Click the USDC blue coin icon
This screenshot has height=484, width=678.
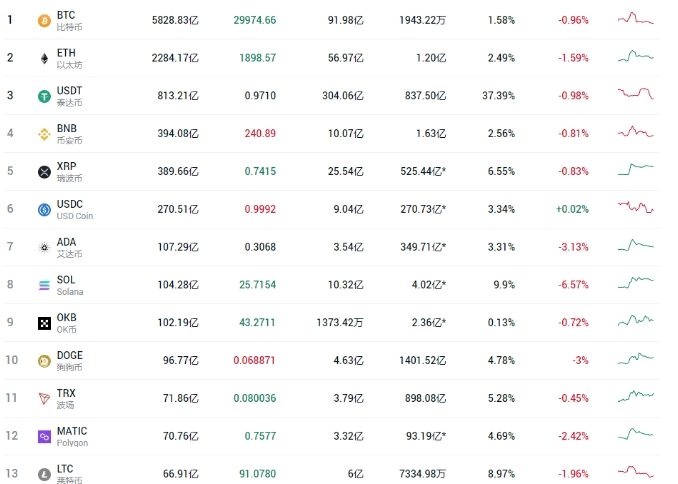click(x=44, y=210)
